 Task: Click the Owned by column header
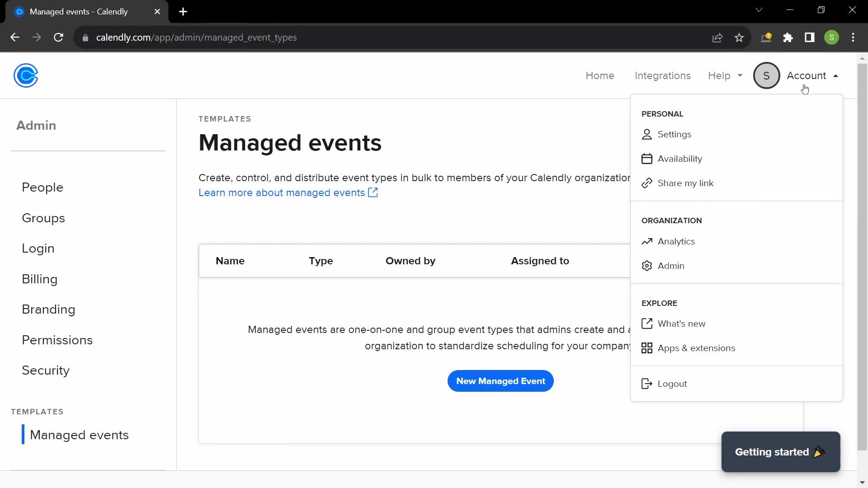click(410, 261)
